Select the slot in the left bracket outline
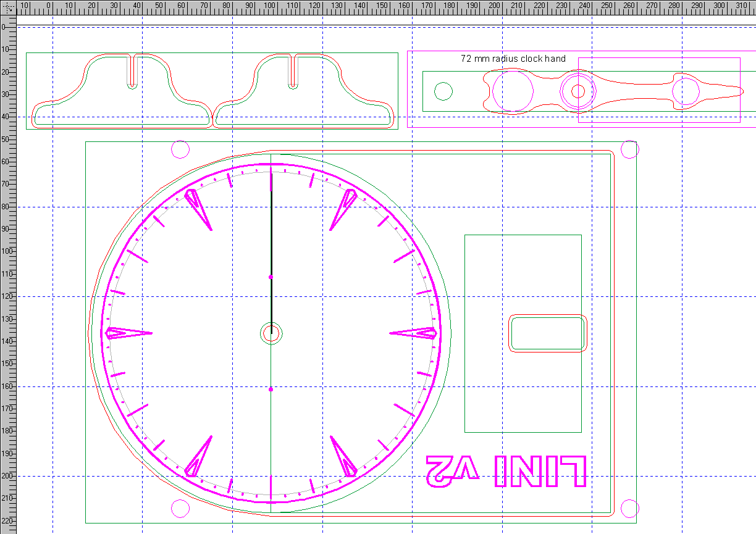 point(132,72)
